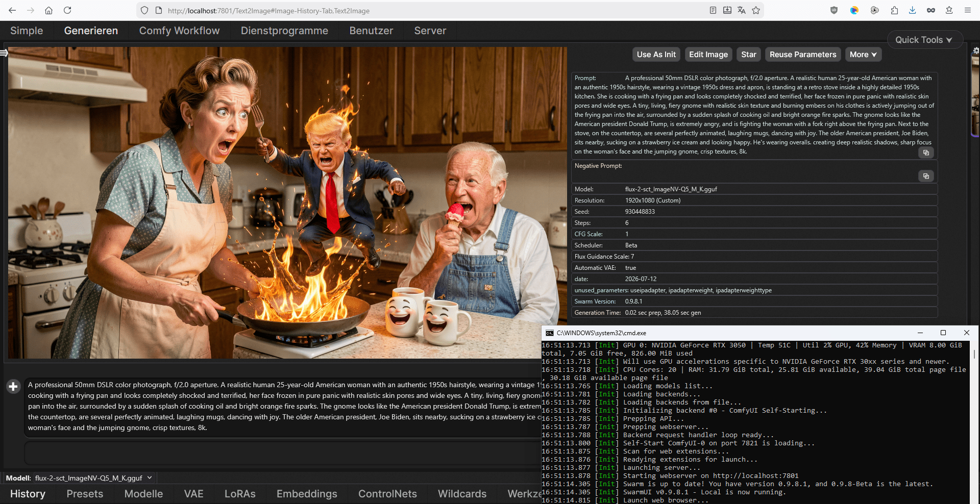Image resolution: width=980 pixels, height=504 pixels.
Task: Click the gray overlapping-circles extension icon
Action: coord(874,10)
